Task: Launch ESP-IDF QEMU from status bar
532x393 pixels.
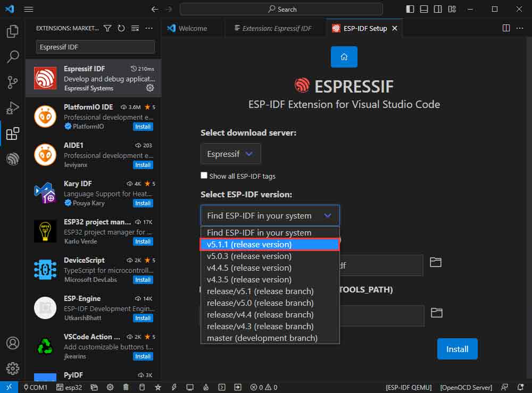Action: tap(409, 387)
